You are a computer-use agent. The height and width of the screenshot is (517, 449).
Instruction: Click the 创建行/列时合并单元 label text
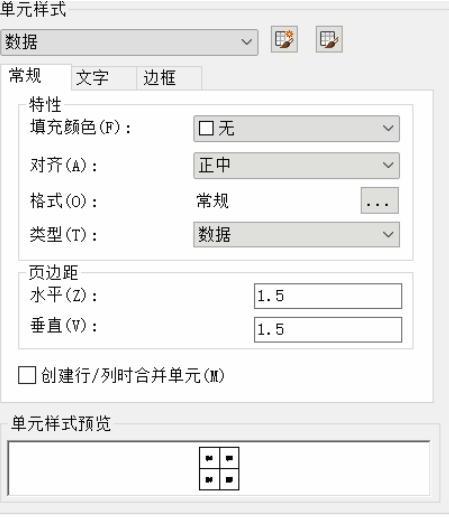[x=133, y=376]
